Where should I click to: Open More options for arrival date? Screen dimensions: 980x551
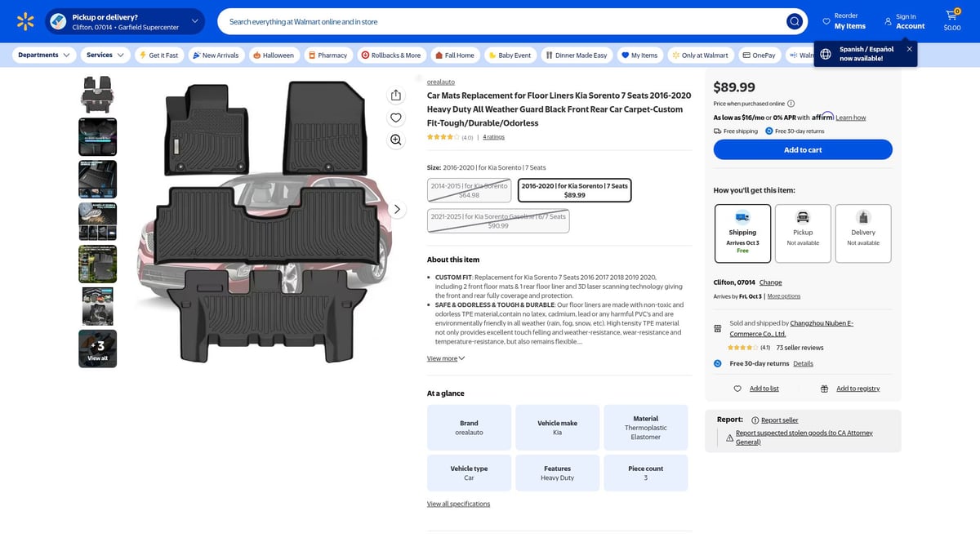(784, 296)
